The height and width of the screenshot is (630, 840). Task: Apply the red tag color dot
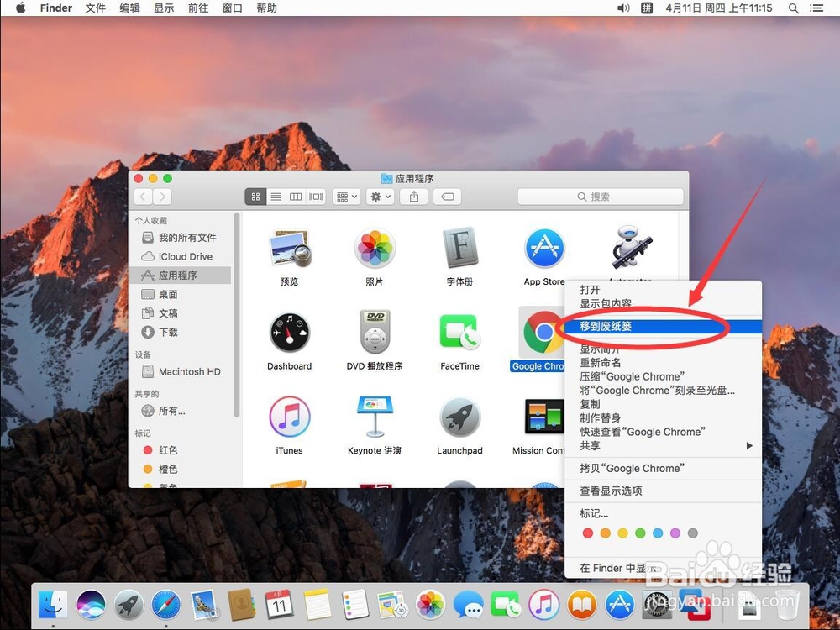(588, 533)
